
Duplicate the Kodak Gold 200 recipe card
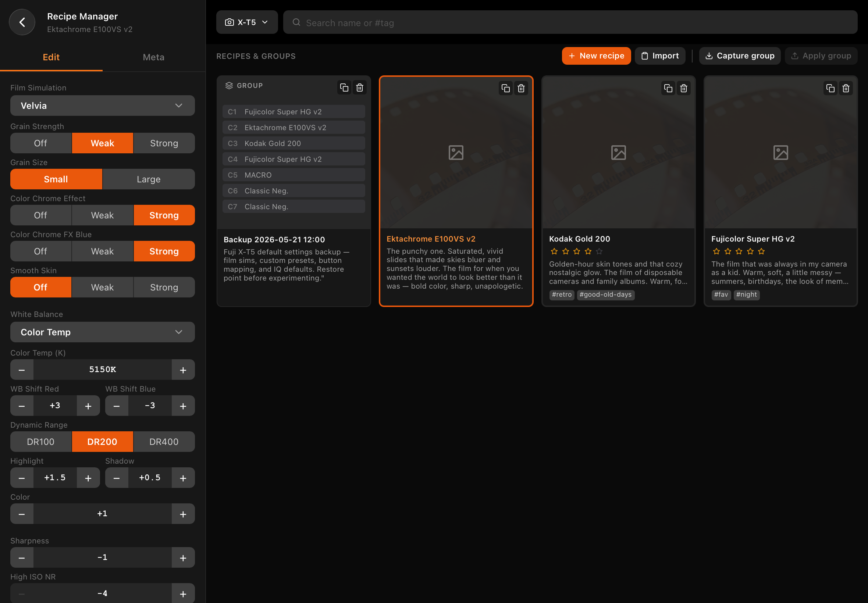[x=668, y=88]
